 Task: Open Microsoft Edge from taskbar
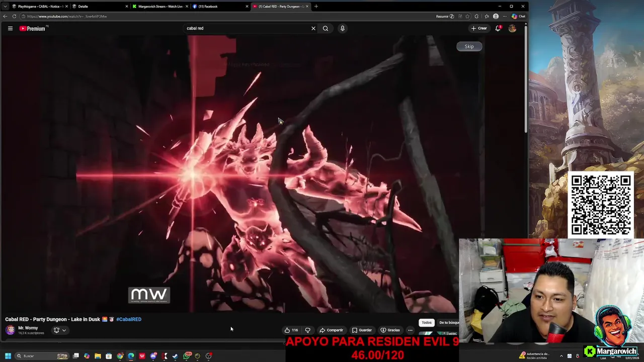[131, 356]
